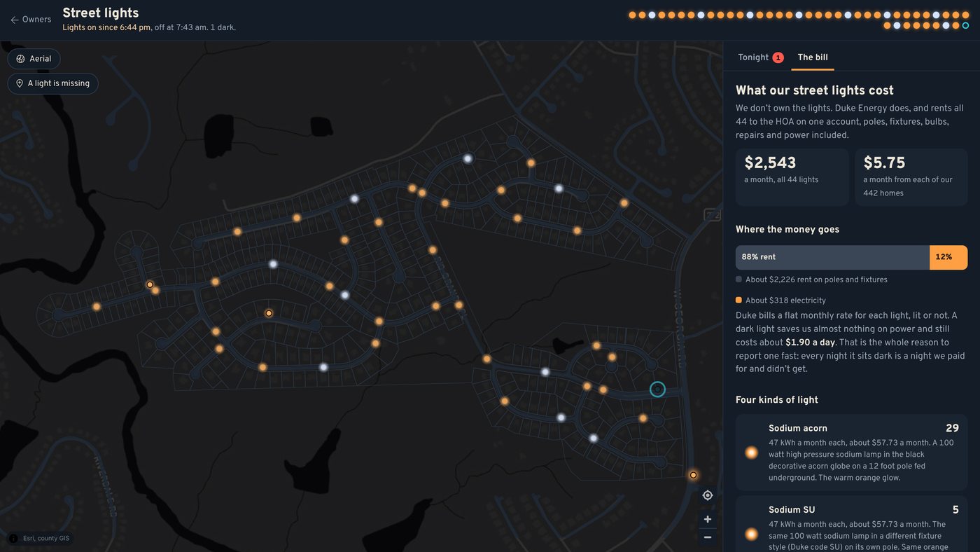Click the red 1 badge on Tonight
The height and width of the screenshot is (552, 980).
pyautogui.click(x=778, y=58)
